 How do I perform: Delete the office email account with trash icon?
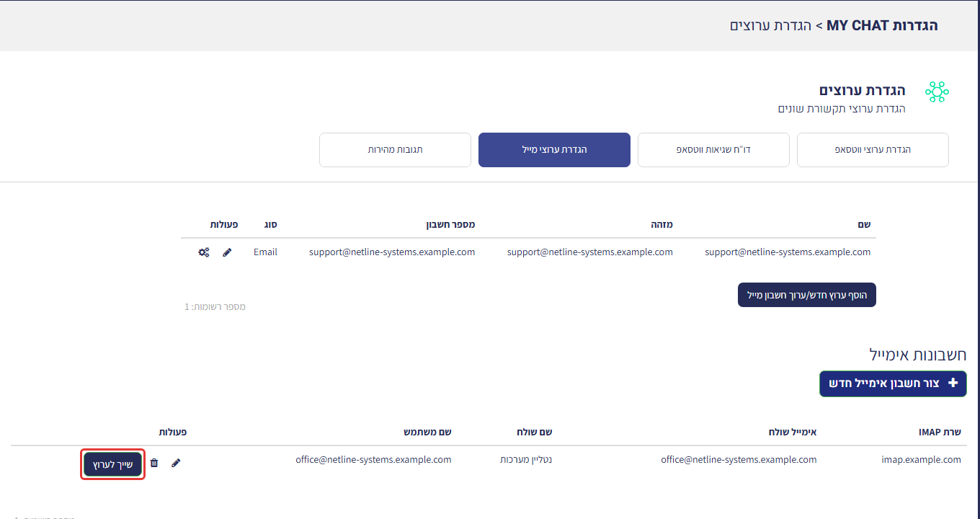(153, 463)
